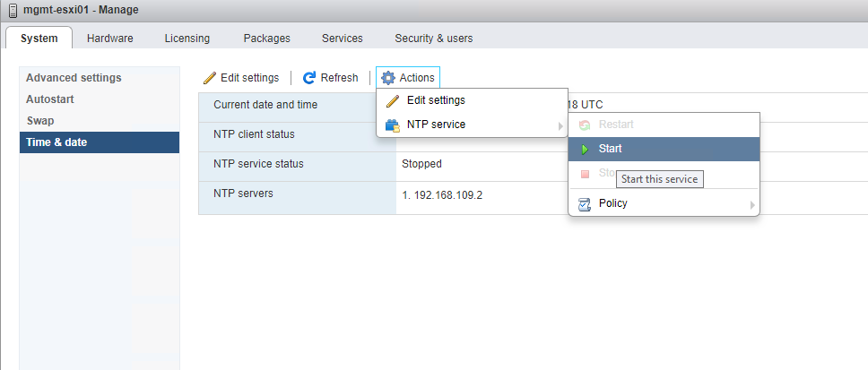Expand the NTP service submenu arrow
Image resolution: width=868 pixels, height=370 pixels.
pos(560,125)
